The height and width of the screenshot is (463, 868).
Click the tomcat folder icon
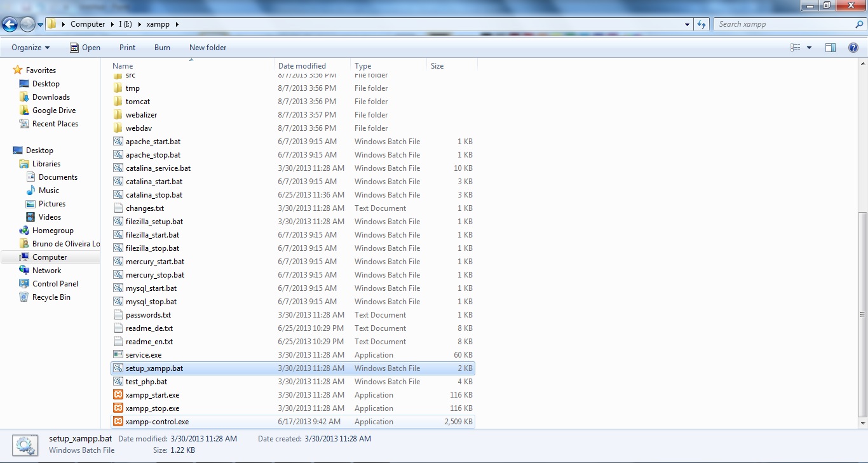(118, 102)
